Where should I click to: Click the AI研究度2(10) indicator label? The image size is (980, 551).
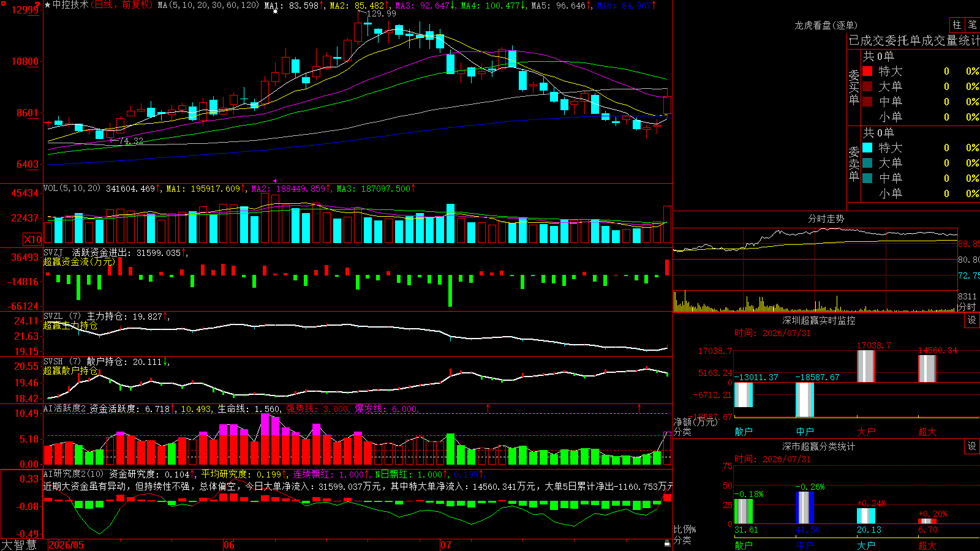click(x=73, y=474)
